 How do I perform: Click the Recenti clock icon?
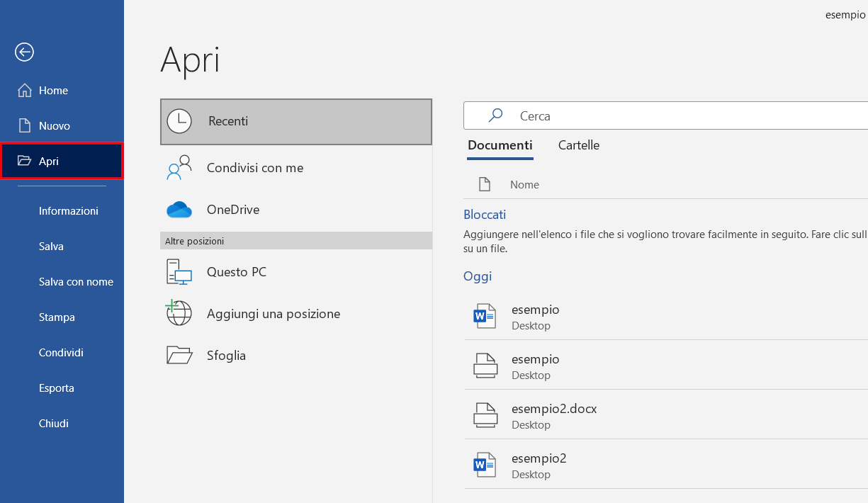point(179,121)
